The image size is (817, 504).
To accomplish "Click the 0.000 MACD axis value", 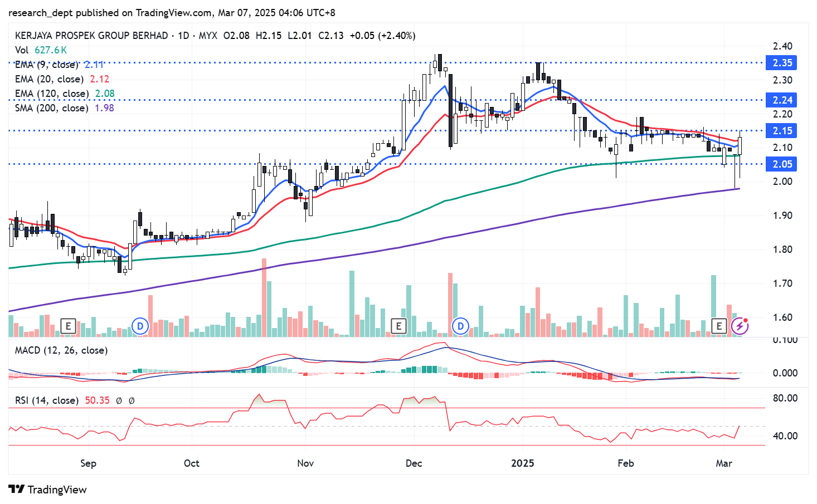I will point(785,373).
